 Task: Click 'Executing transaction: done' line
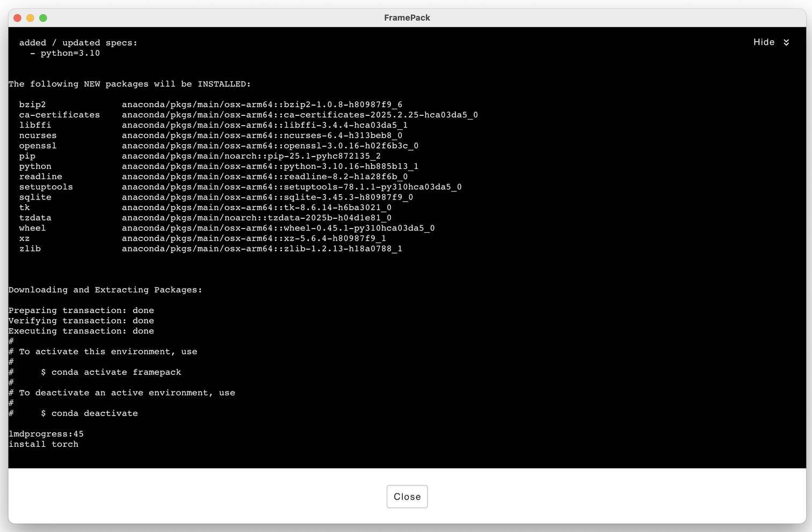pos(82,331)
